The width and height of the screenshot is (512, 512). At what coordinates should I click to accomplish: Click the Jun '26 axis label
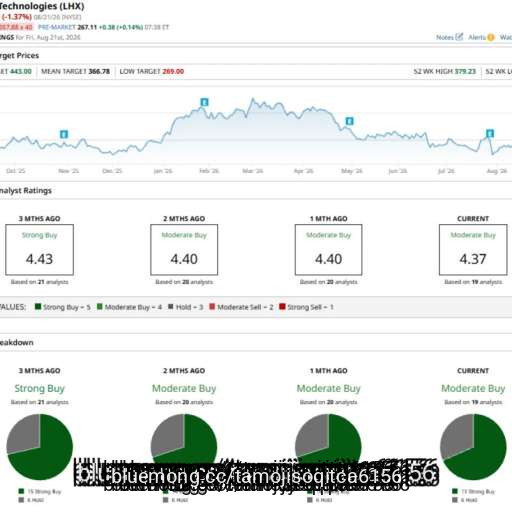398,171
